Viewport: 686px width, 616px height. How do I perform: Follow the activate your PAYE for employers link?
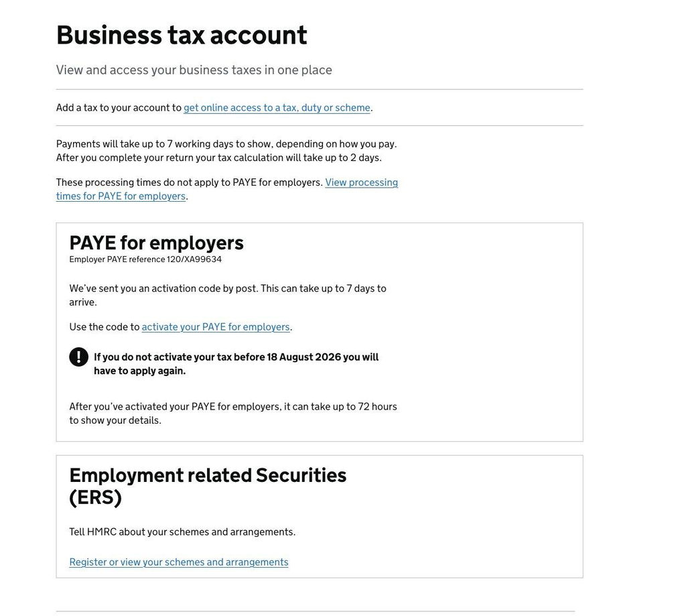click(x=216, y=327)
